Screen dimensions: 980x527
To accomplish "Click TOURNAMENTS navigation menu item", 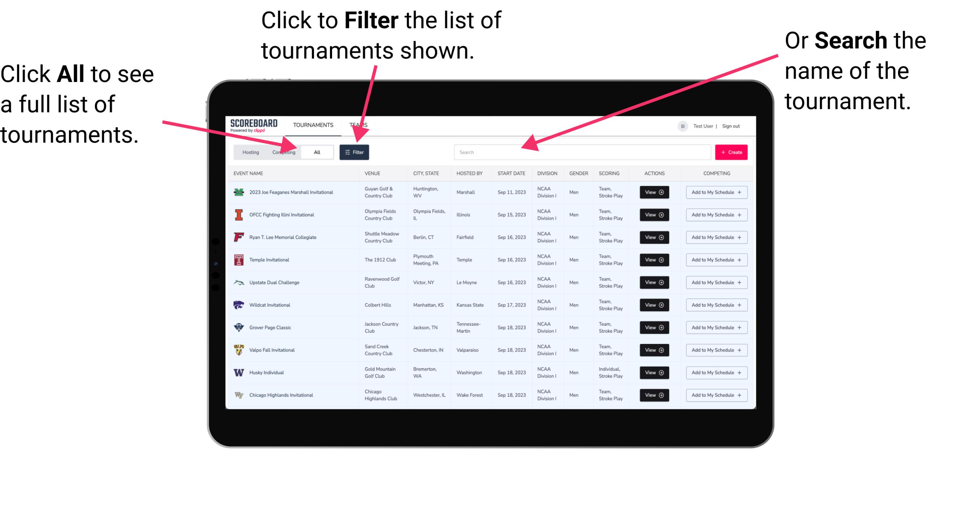I will pyautogui.click(x=313, y=125).
